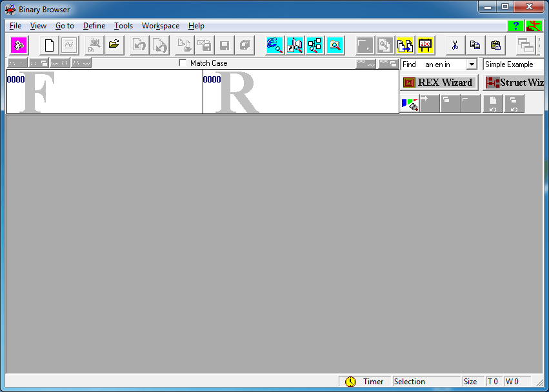Click the stacked floppies save-all icon
This screenshot has width=549, height=392.
tap(245, 45)
